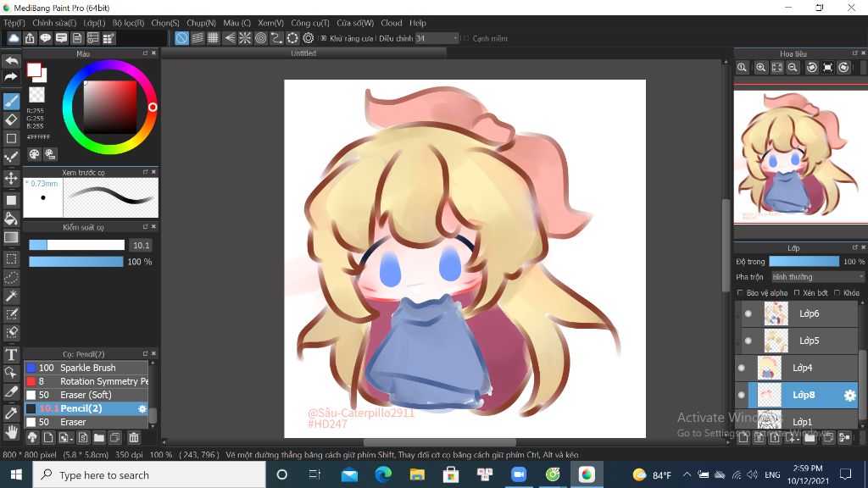Select the Text tool
The image size is (868, 488).
click(x=11, y=355)
